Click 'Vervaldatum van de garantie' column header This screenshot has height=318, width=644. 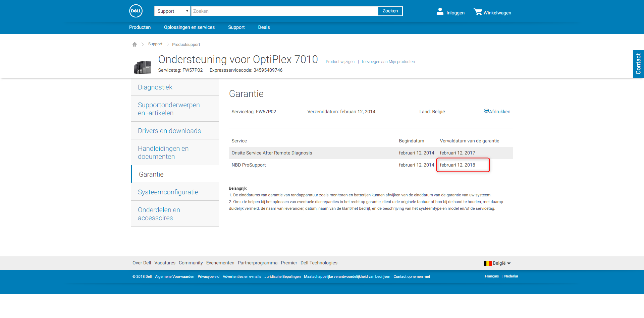pos(470,141)
